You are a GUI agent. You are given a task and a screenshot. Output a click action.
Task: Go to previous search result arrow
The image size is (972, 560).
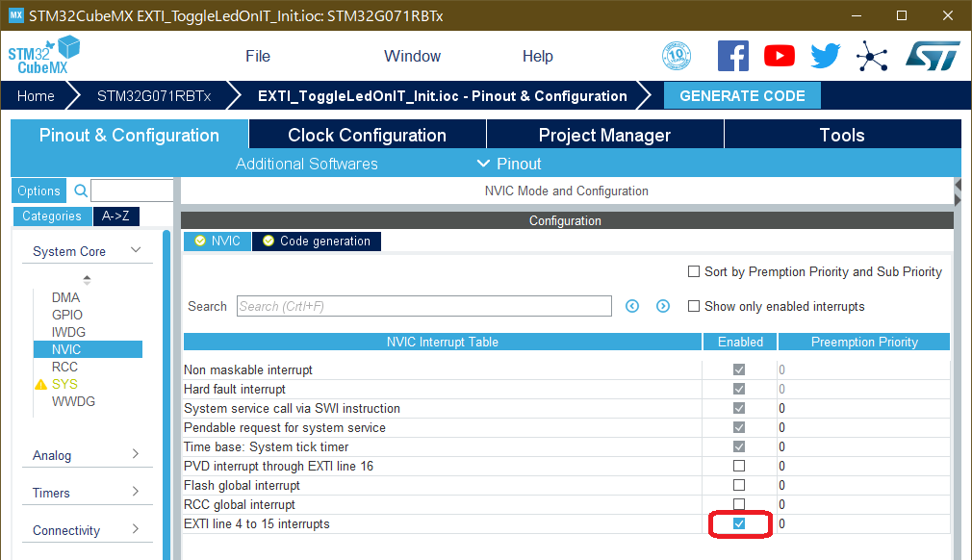pos(632,306)
